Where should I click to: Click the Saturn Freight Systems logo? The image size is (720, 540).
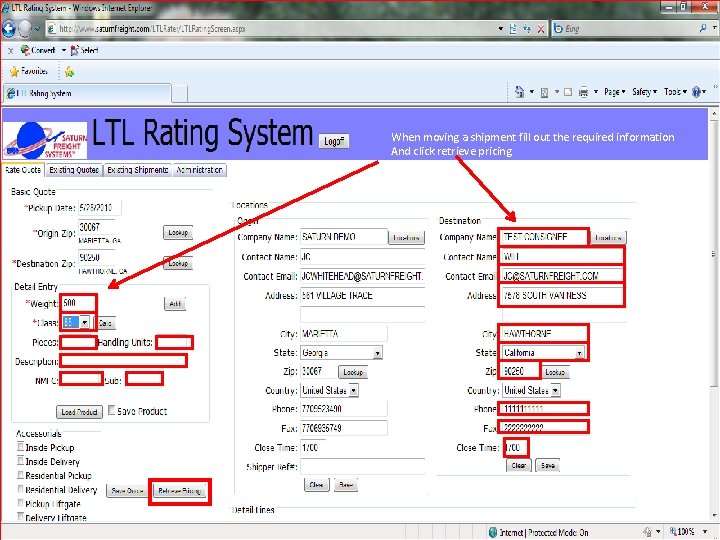coord(45,140)
